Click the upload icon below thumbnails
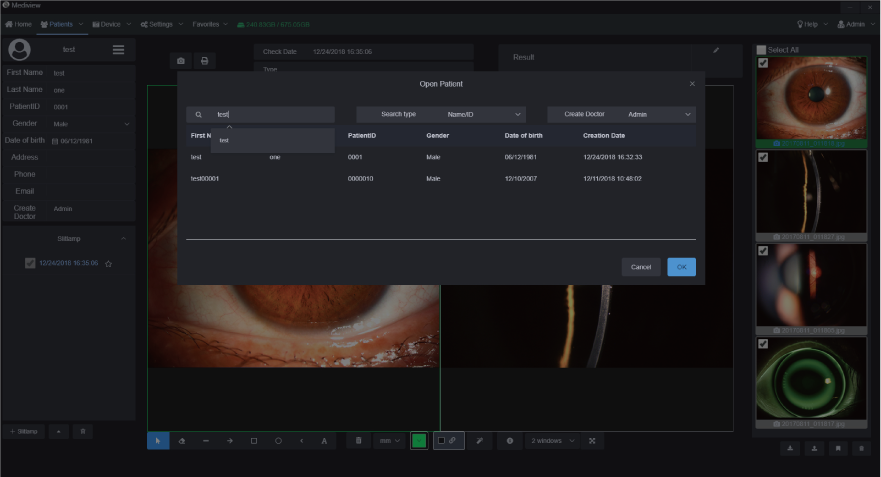881x477 pixels. point(814,448)
